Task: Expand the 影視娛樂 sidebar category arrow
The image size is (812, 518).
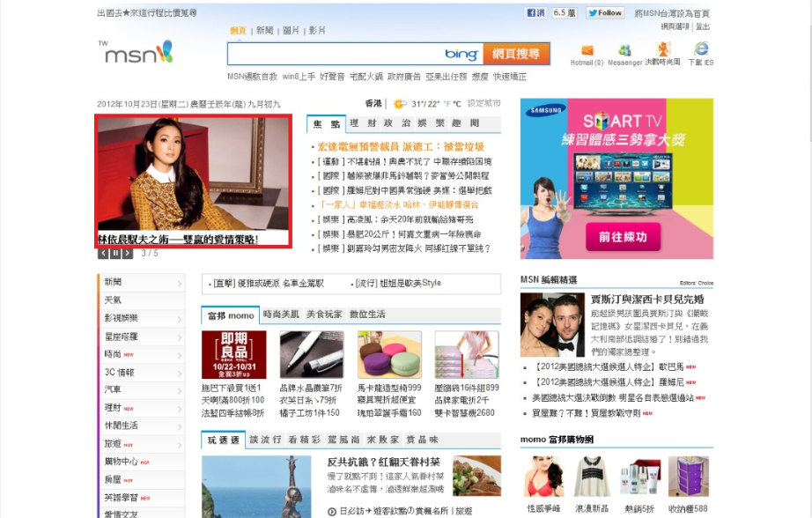Action: (180, 319)
